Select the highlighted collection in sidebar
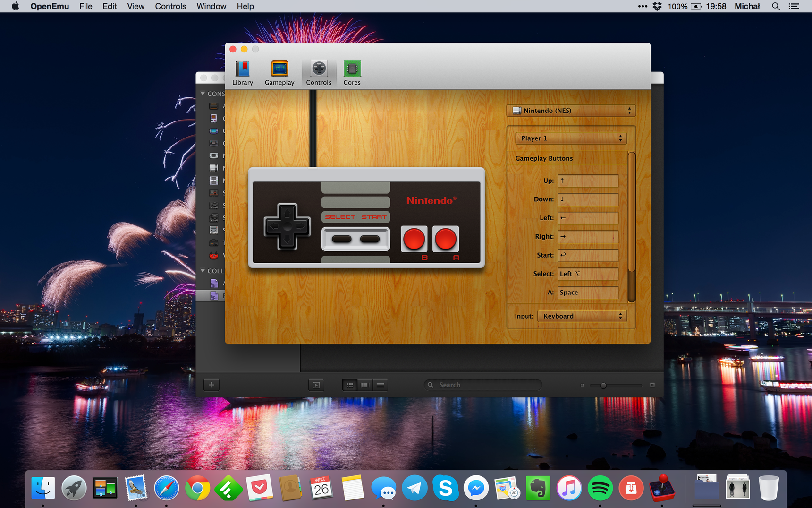The image size is (812, 508). tap(211, 296)
